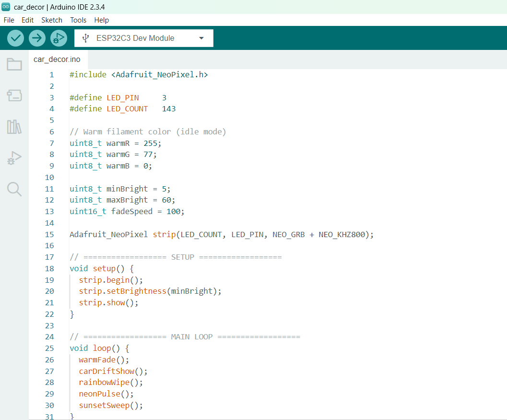Open the Help menu
507x420 pixels.
pyautogui.click(x=102, y=20)
